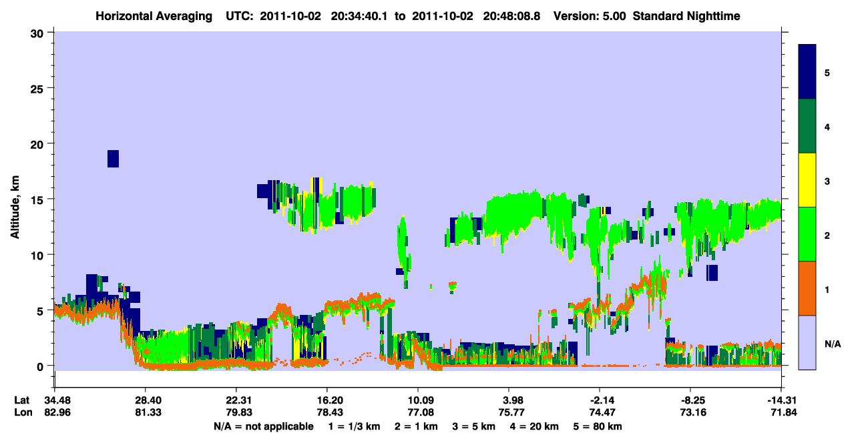Screen dimensions: 868x445
Task: Click the start time '20:34:40.1'
Action: click(x=360, y=15)
